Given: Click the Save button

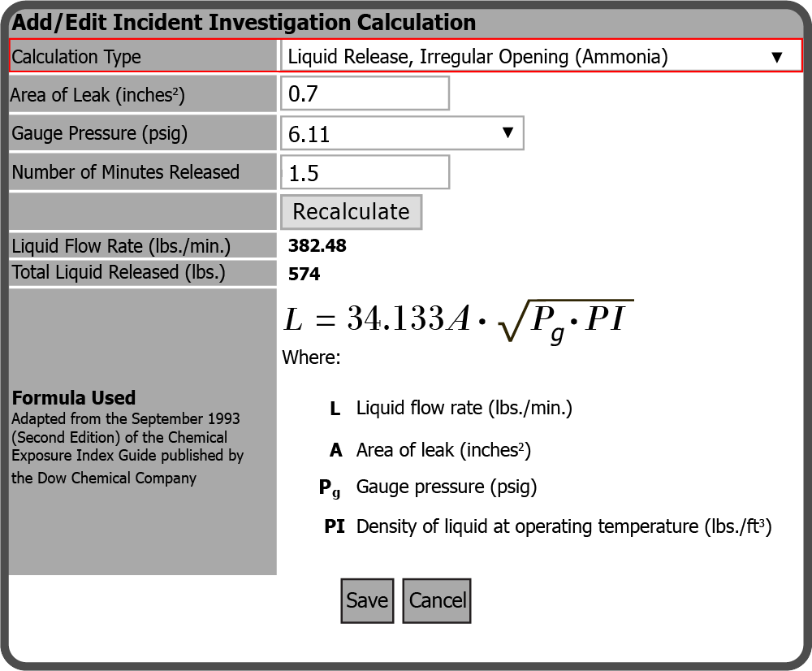Looking at the screenshot, I should pos(367,600).
